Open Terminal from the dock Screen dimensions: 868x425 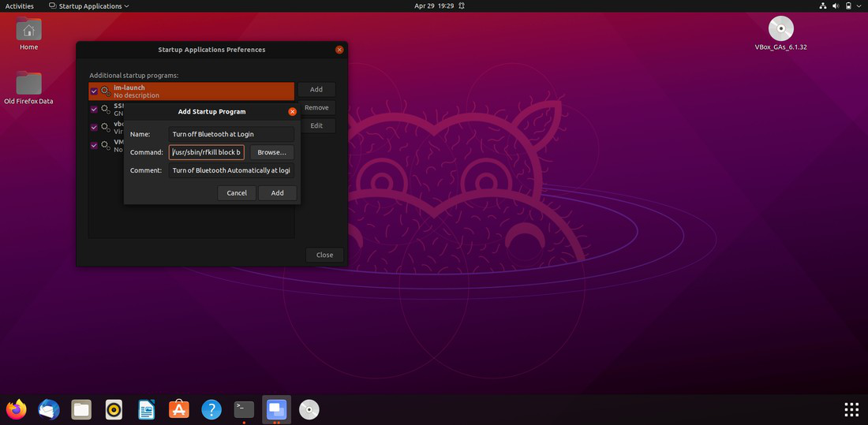pos(245,409)
